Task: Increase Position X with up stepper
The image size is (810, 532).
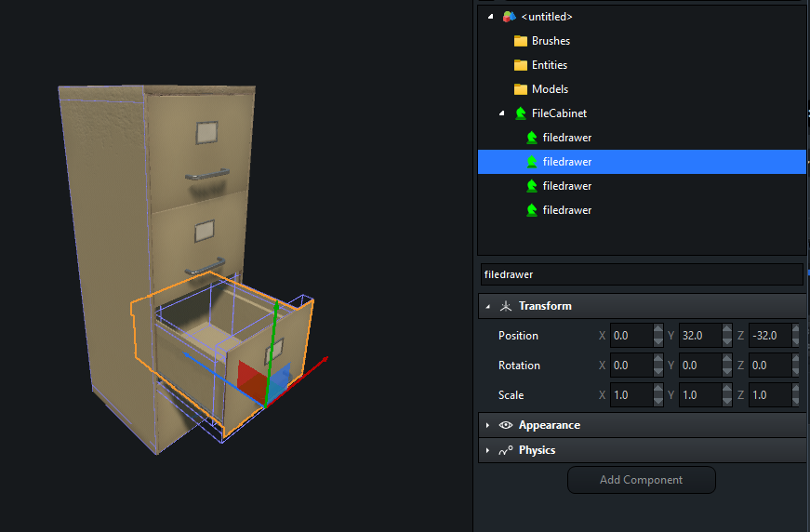Action: 658,329
